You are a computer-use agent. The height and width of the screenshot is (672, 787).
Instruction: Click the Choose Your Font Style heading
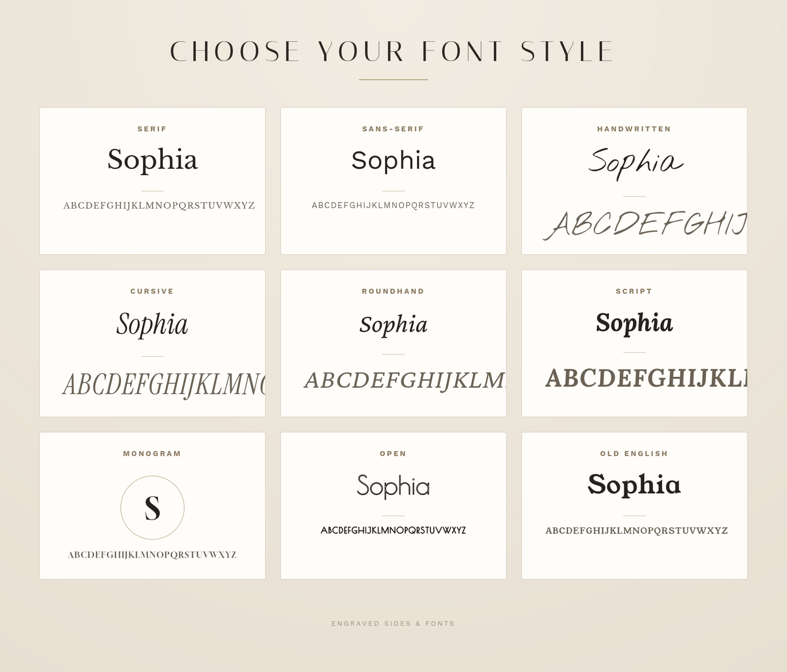tap(393, 52)
